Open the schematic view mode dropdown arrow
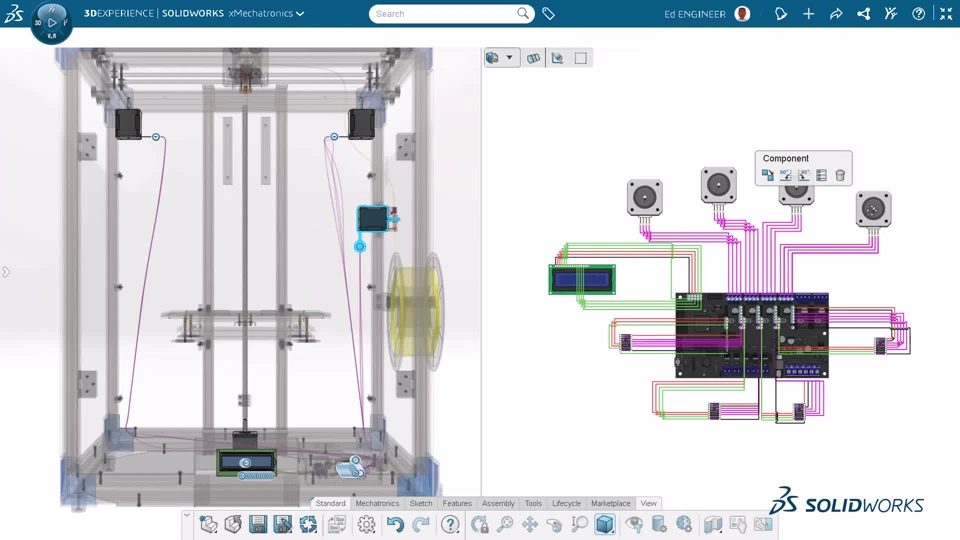 [509, 58]
